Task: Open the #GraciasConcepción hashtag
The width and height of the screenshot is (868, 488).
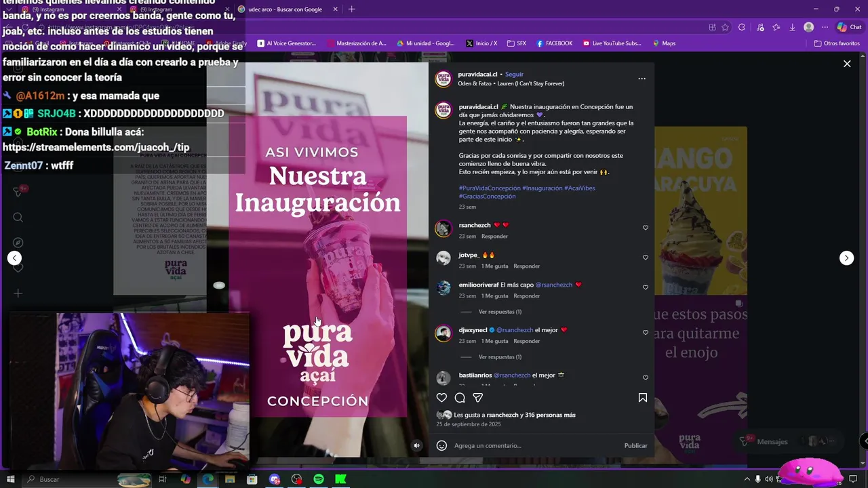Action: [487, 196]
